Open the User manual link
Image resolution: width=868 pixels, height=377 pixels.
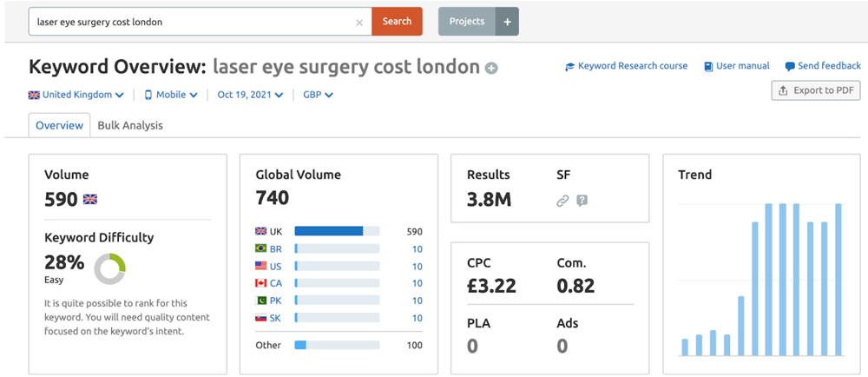click(737, 66)
